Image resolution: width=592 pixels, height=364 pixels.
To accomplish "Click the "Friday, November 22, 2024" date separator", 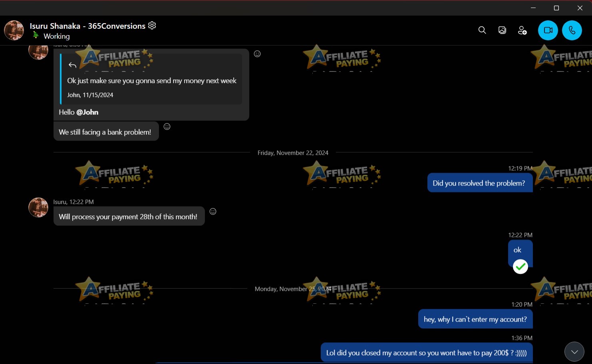I will click(293, 153).
